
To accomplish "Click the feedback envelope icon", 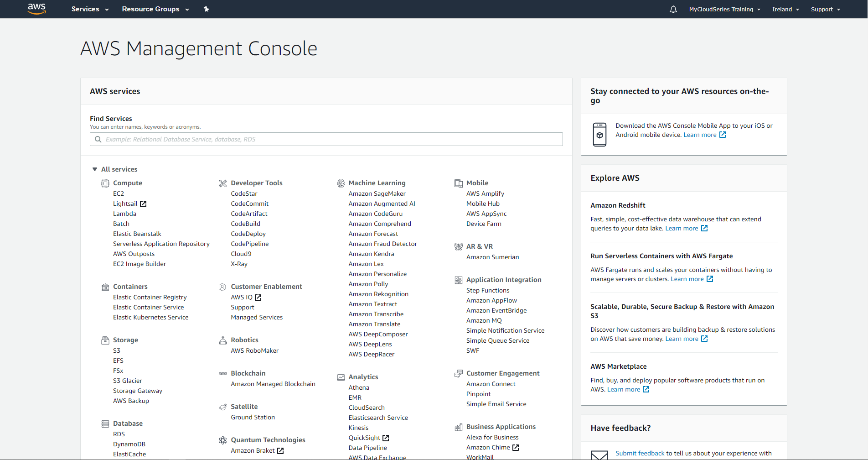I will point(599,455).
